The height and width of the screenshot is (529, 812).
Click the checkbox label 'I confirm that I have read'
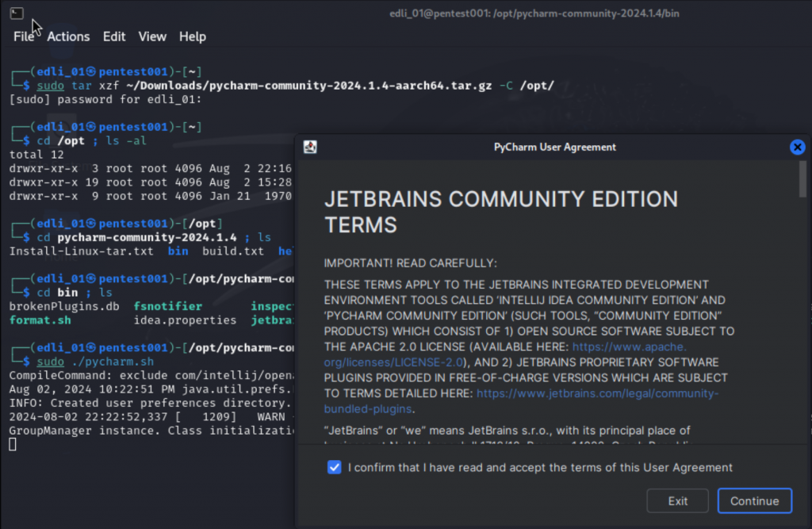click(x=540, y=467)
